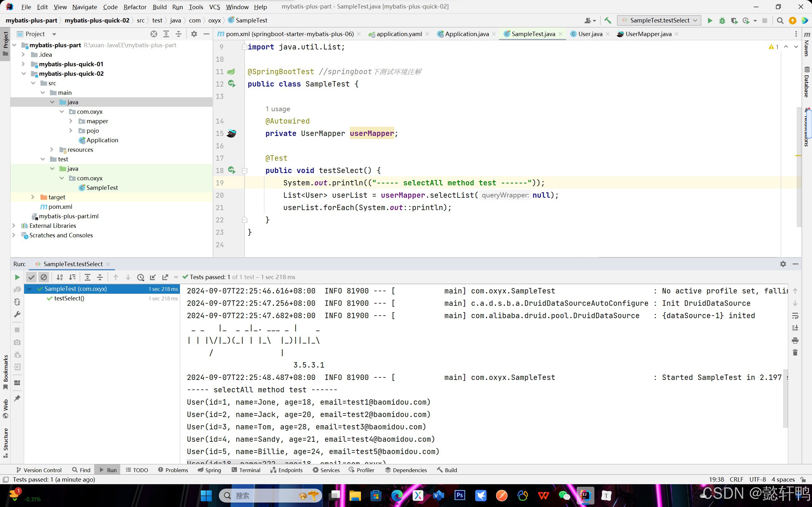The width and height of the screenshot is (812, 507).
Task: Run testSelect with the Coverage icon
Action: [x=735, y=21]
